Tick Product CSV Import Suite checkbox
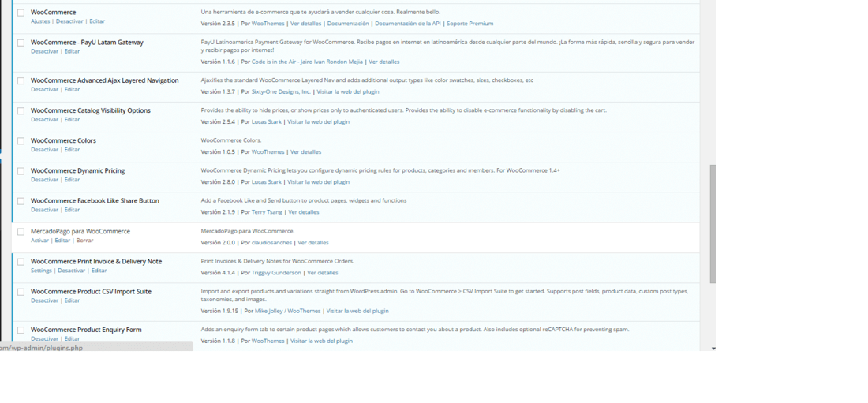 [x=21, y=292]
